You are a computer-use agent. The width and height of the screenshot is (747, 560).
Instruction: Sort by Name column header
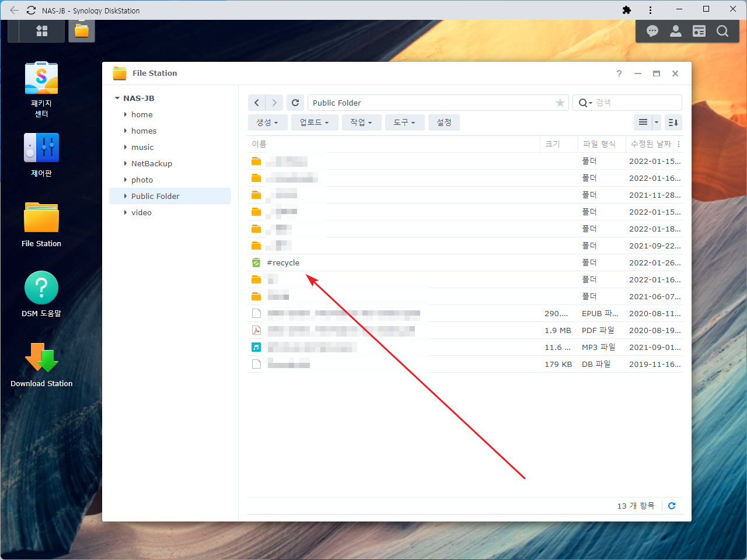[x=393, y=144]
